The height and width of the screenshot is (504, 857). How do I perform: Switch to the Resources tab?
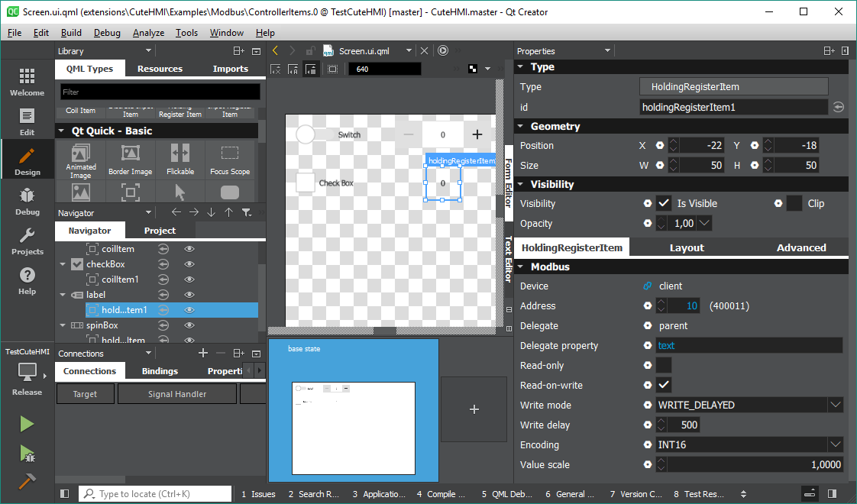coord(160,69)
